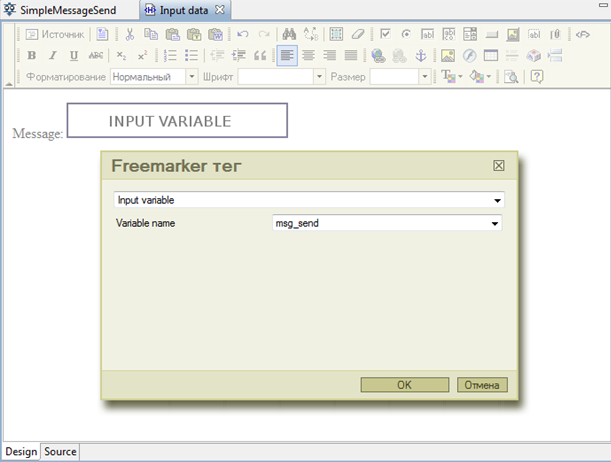This screenshot has height=462, width=611.
Task: Align text right
Action: click(x=330, y=56)
